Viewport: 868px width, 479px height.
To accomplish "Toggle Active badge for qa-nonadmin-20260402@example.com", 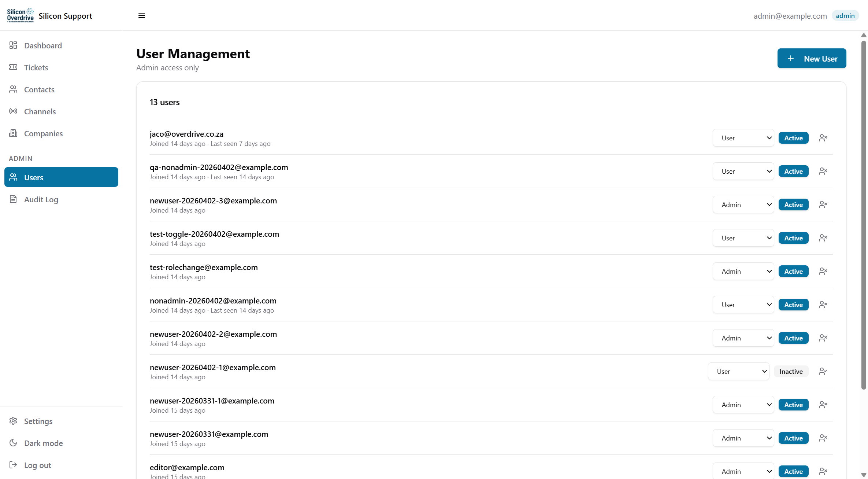I will (793, 171).
